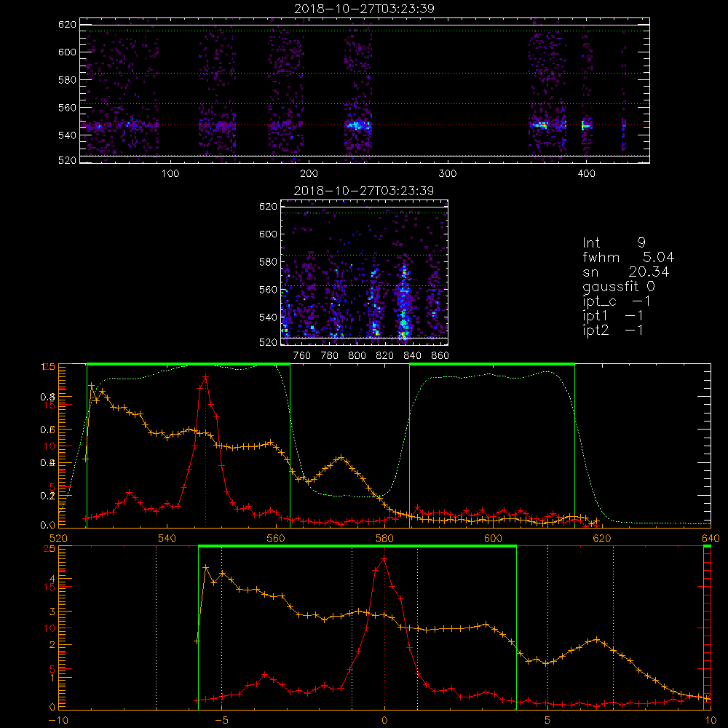Select the 'ipt2 -1' readout text

click(x=613, y=330)
